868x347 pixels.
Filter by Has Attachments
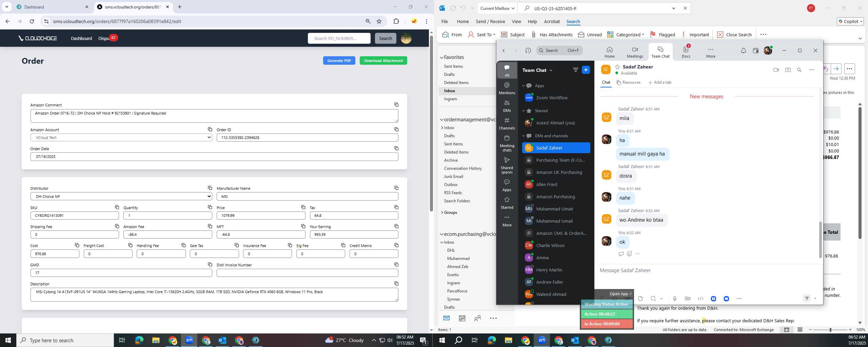[551, 35]
